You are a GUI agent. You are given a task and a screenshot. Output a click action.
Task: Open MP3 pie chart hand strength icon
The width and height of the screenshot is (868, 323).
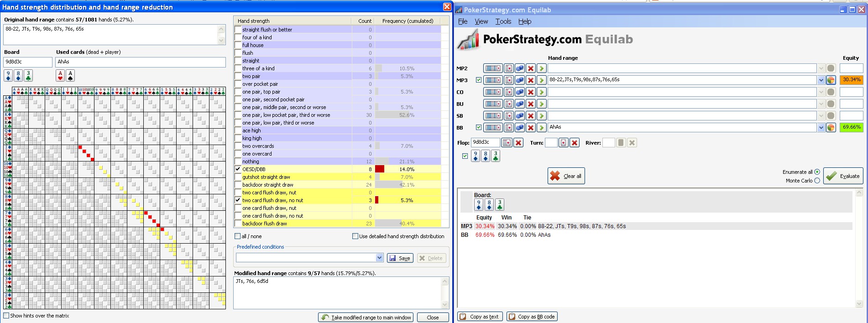tap(831, 80)
